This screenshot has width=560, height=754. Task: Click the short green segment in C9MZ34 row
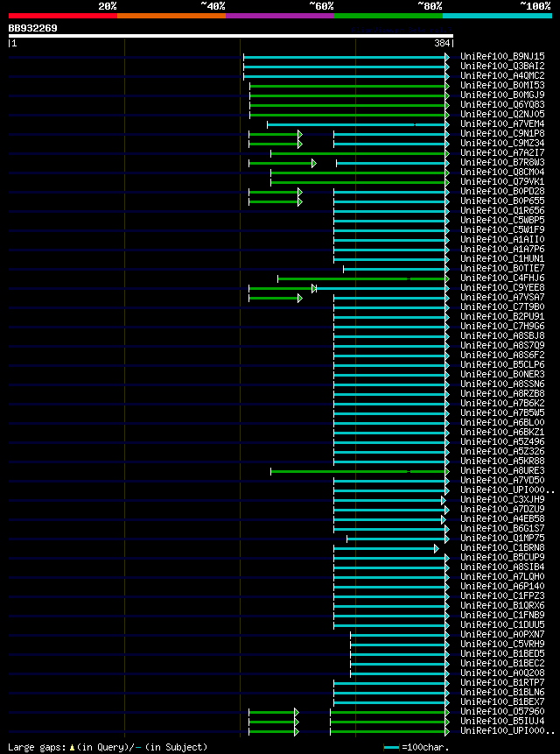tap(276, 144)
